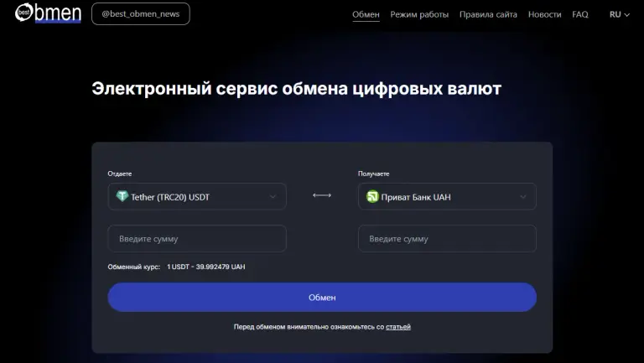Click the Отдаете label
The width and height of the screenshot is (644, 363).
120,174
